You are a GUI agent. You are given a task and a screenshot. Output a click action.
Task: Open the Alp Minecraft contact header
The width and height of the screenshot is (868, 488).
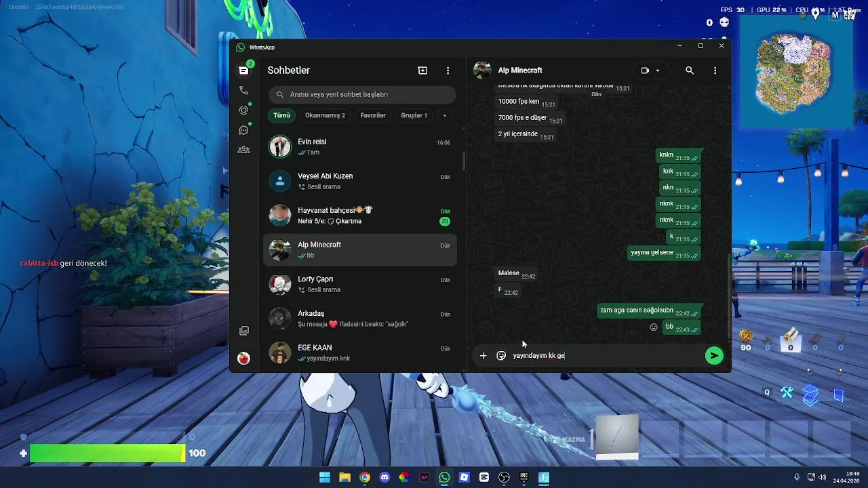[x=520, y=70]
